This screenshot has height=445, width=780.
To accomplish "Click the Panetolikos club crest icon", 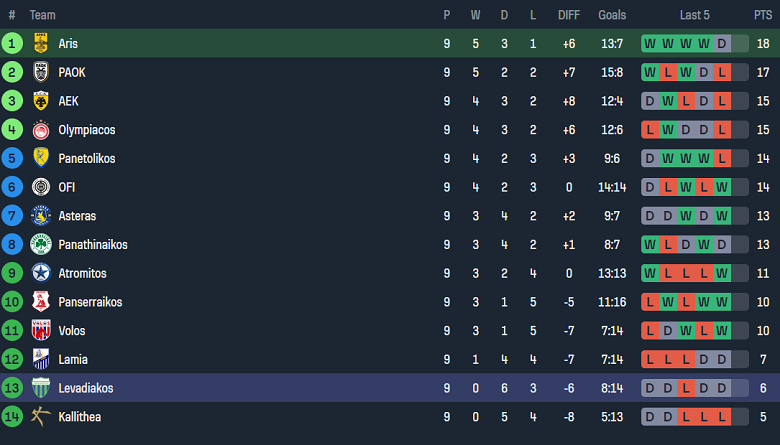I will pos(41,158).
